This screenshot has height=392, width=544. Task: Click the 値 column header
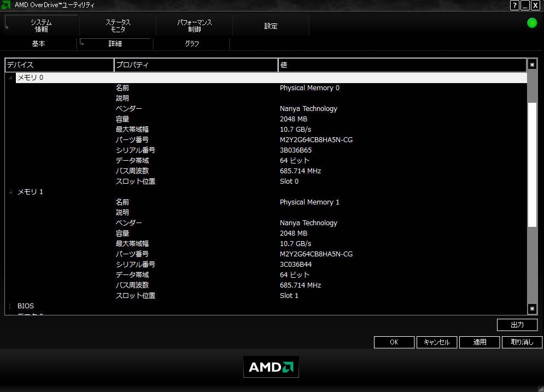[x=402, y=65]
